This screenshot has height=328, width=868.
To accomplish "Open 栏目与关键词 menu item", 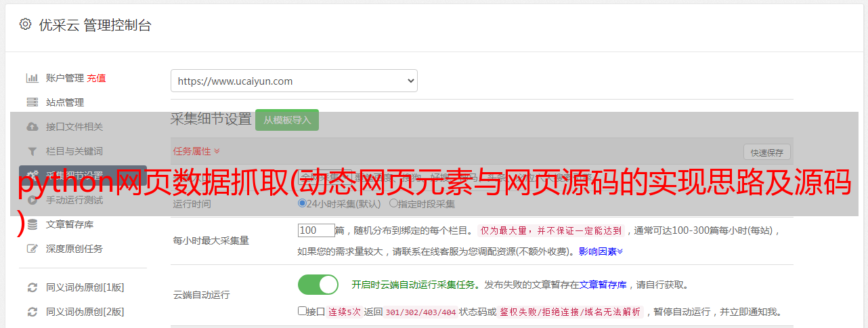I will pos(74,151).
